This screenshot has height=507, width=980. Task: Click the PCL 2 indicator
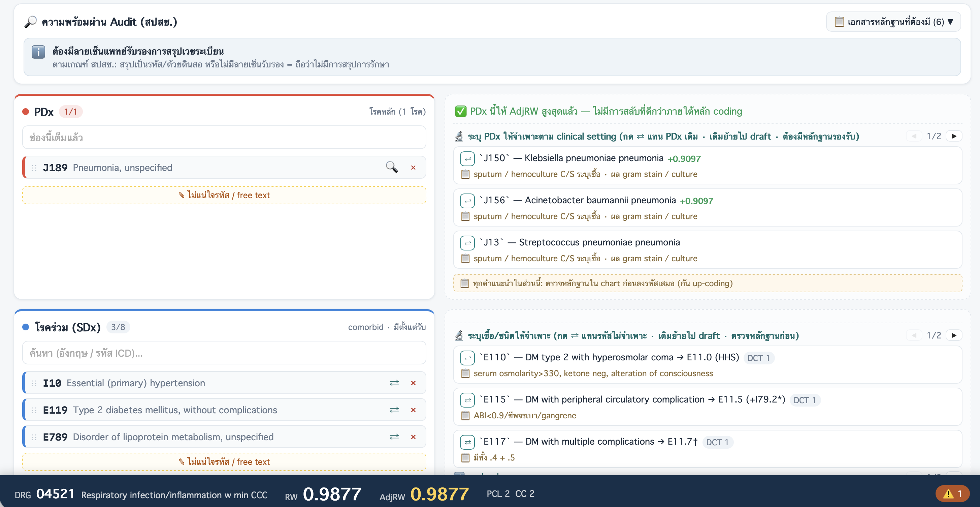point(498,494)
